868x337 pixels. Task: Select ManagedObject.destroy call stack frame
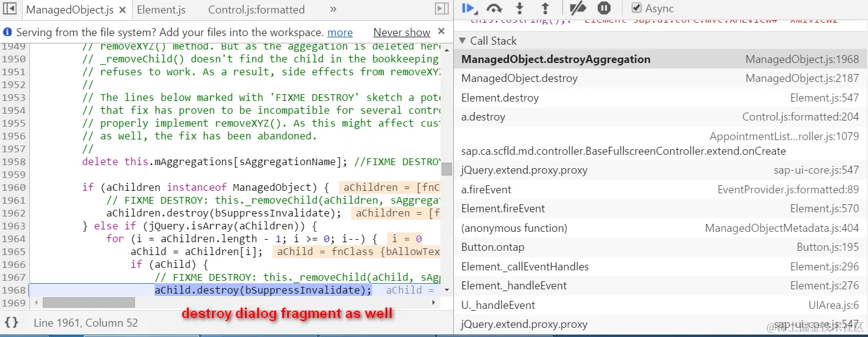660,78
